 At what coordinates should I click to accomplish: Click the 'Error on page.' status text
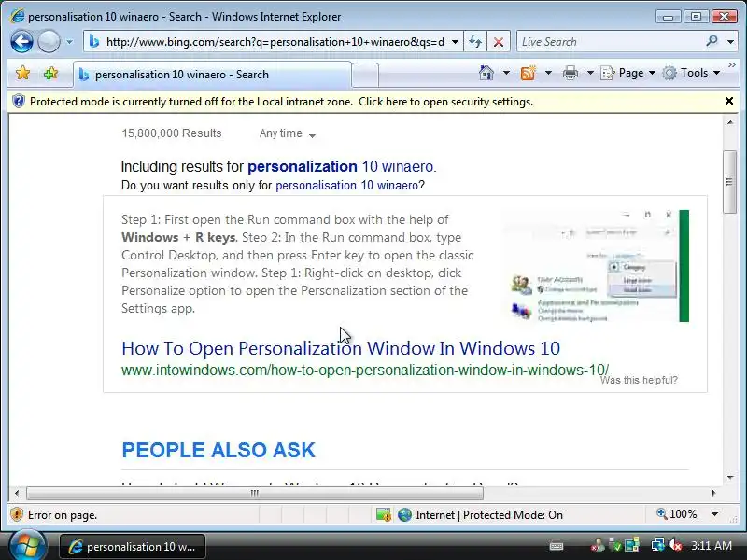point(63,515)
